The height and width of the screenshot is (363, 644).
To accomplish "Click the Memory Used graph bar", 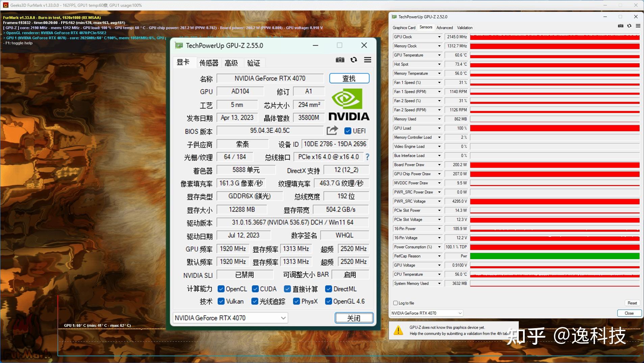I will pyautogui.click(x=555, y=119).
